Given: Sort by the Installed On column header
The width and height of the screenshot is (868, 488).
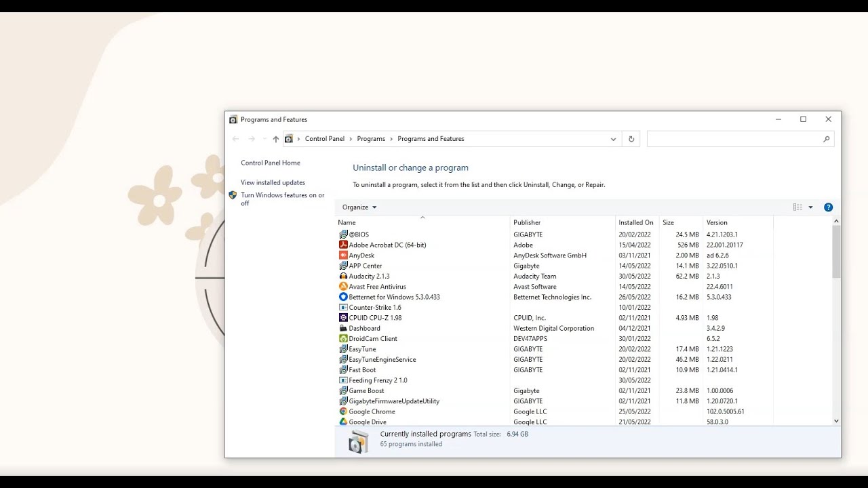Looking at the screenshot, I should click(x=637, y=222).
